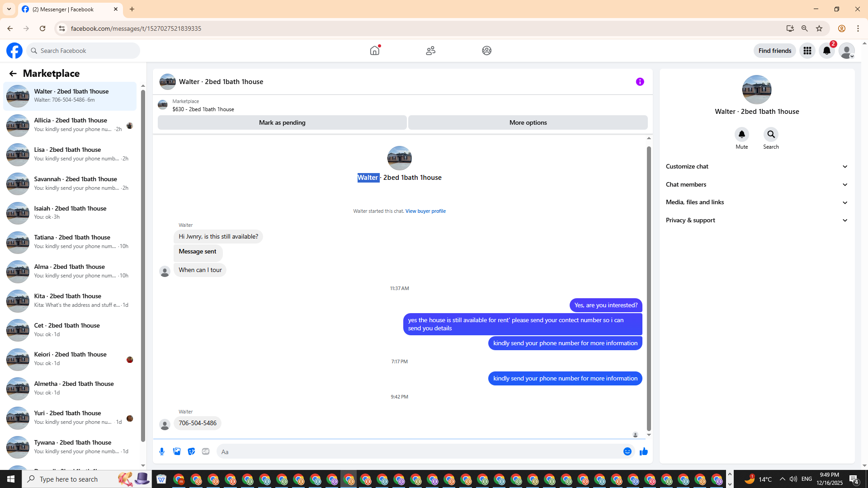868x488 pixels.
Task: Send a thumbs-up like
Action: (644, 451)
